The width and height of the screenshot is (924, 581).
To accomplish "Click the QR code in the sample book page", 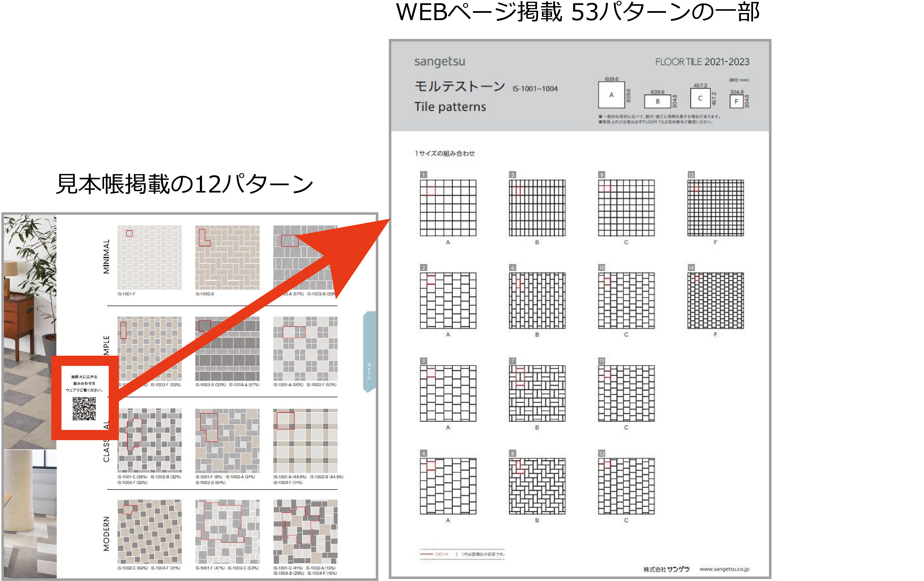I will pyautogui.click(x=84, y=409).
